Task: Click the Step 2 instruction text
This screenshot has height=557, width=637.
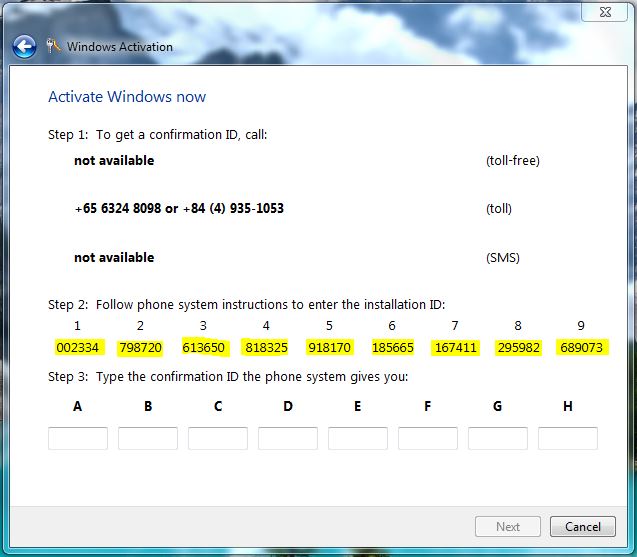Action: coord(247,304)
